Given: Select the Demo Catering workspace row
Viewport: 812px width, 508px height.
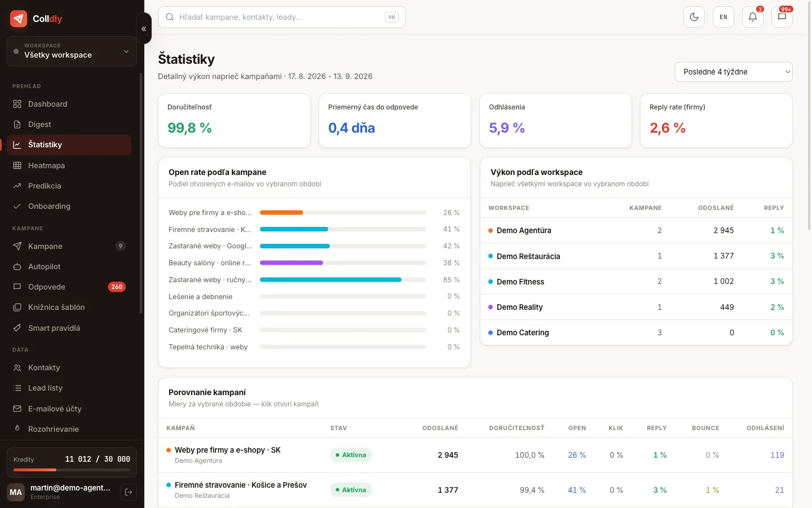Looking at the screenshot, I should 636,332.
